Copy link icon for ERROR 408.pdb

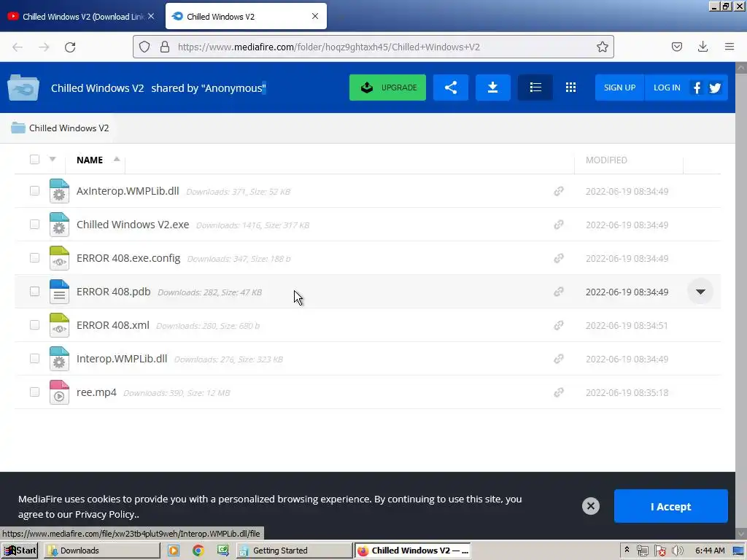click(x=559, y=292)
